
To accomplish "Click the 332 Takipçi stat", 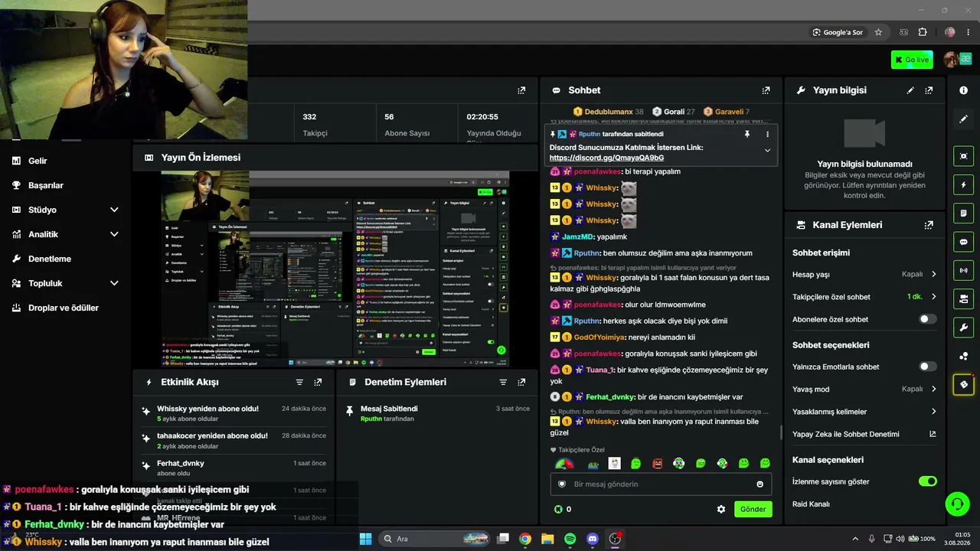I will click(x=315, y=125).
